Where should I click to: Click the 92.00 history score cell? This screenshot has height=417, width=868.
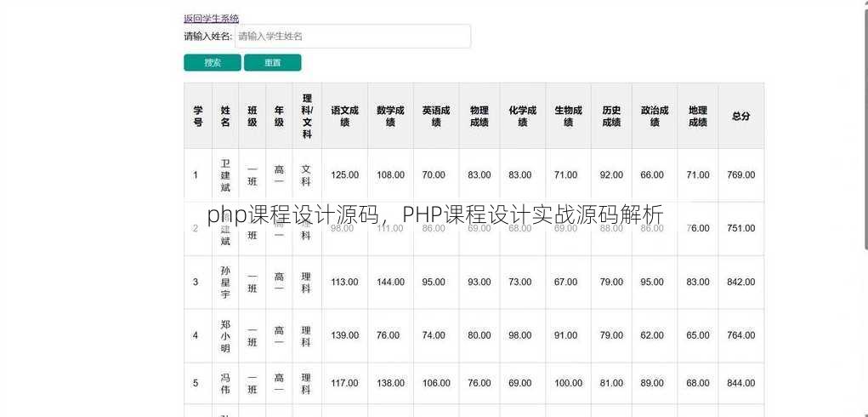(611, 175)
